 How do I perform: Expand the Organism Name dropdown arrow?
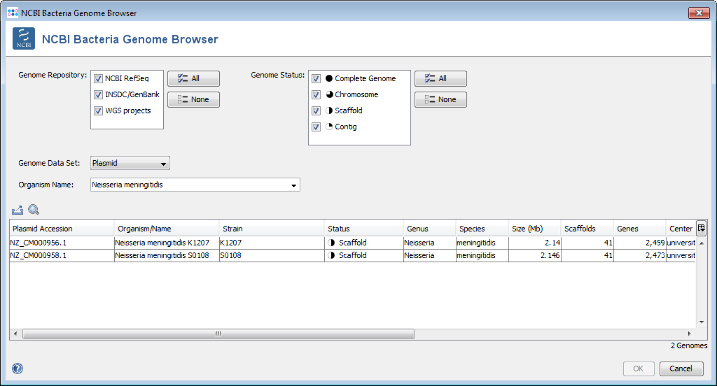[x=294, y=185]
